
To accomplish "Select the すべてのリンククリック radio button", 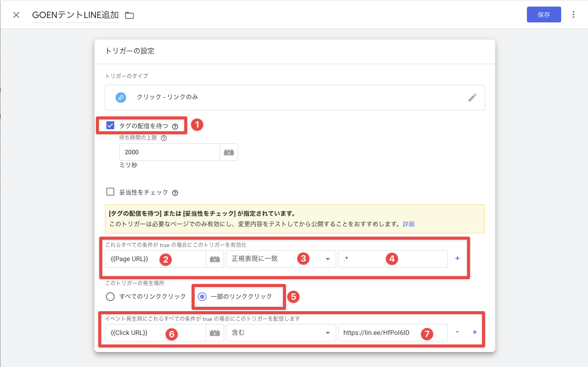I will [x=110, y=297].
